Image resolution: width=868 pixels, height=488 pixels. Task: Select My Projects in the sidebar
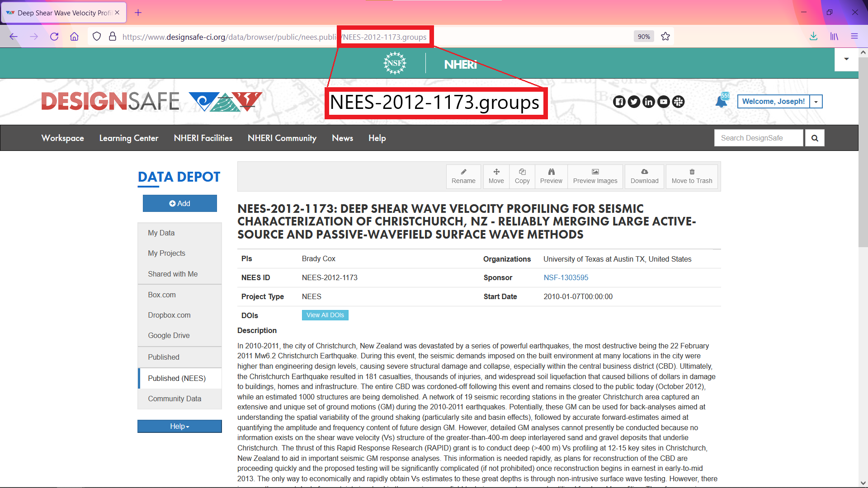pos(179,253)
